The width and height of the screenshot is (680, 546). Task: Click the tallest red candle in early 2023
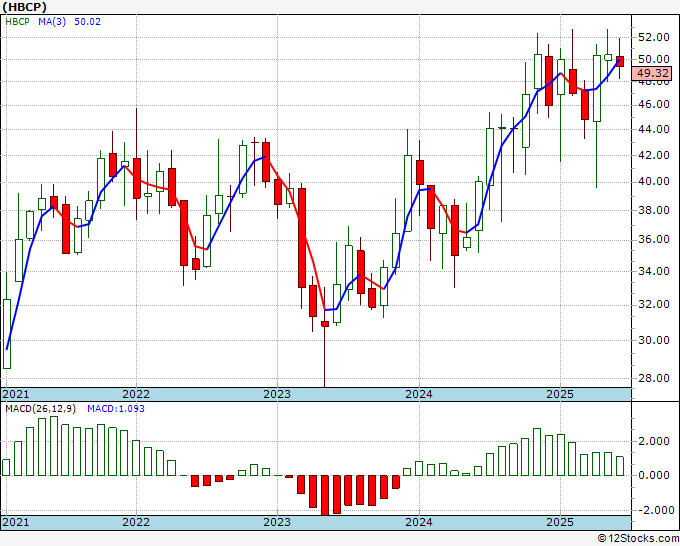coord(301,238)
